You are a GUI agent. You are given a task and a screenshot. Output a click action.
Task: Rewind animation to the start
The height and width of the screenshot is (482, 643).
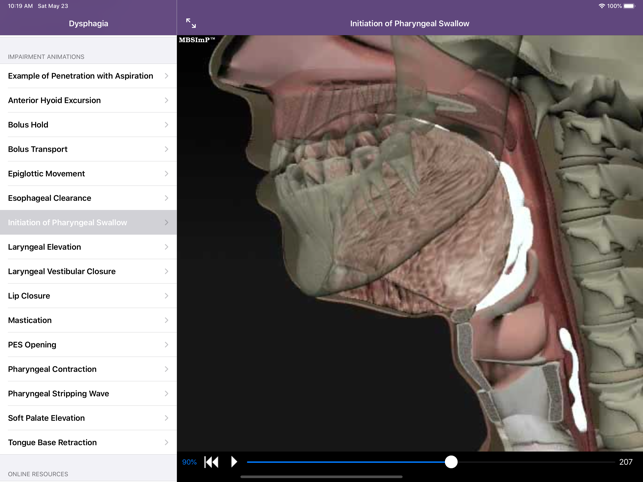[x=211, y=462]
